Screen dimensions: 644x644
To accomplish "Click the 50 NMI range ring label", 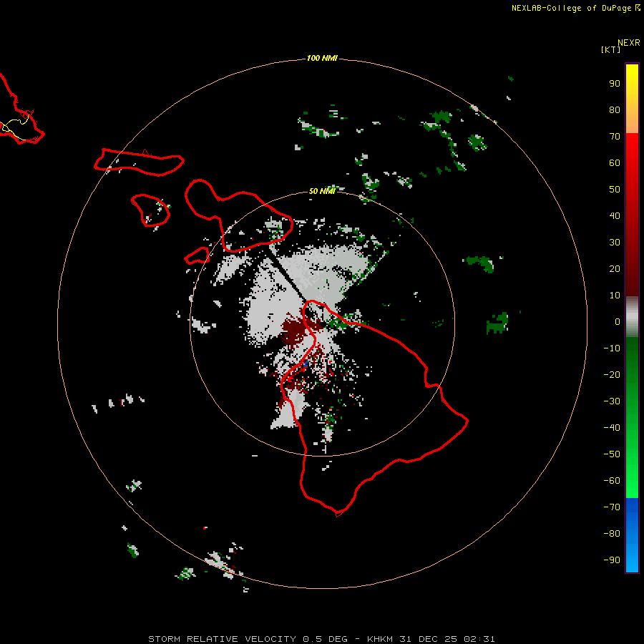I will pos(321,191).
